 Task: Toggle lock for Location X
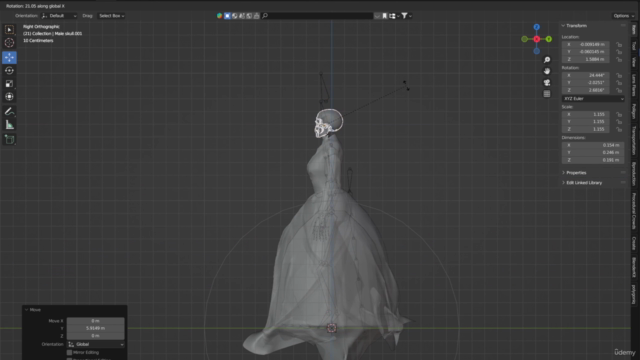coord(619,44)
